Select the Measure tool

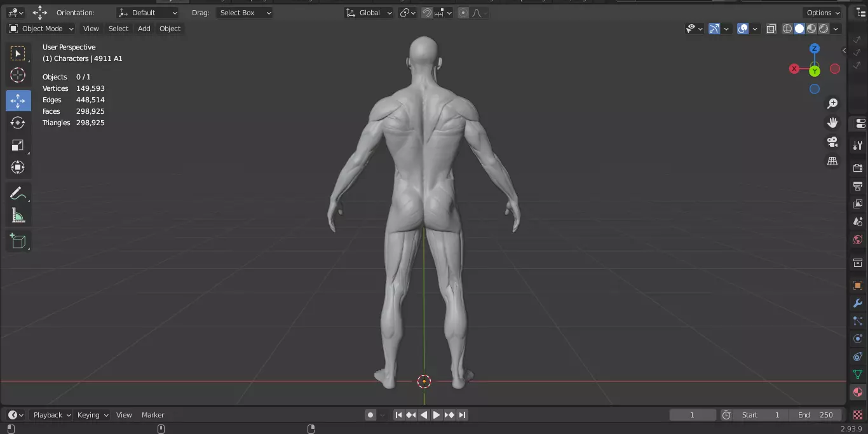tap(18, 215)
